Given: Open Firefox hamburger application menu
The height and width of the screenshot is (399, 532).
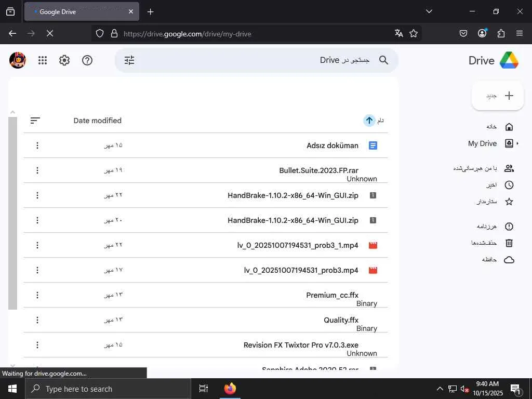Looking at the screenshot, I should (x=520, y=33).
